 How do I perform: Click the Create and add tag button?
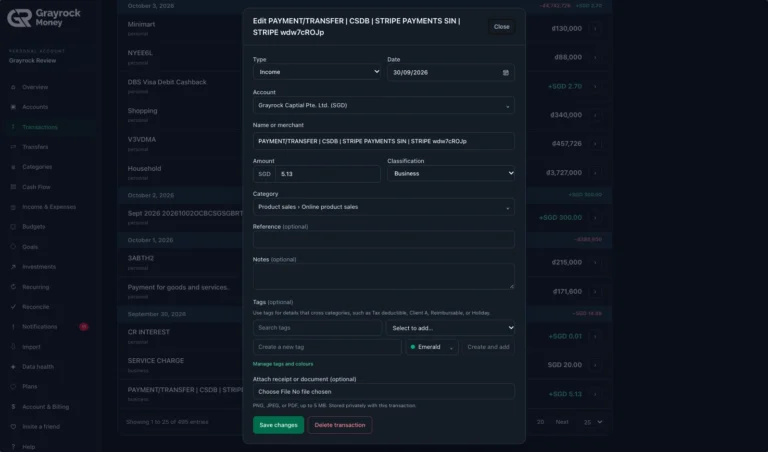click(x=488, y=347)
